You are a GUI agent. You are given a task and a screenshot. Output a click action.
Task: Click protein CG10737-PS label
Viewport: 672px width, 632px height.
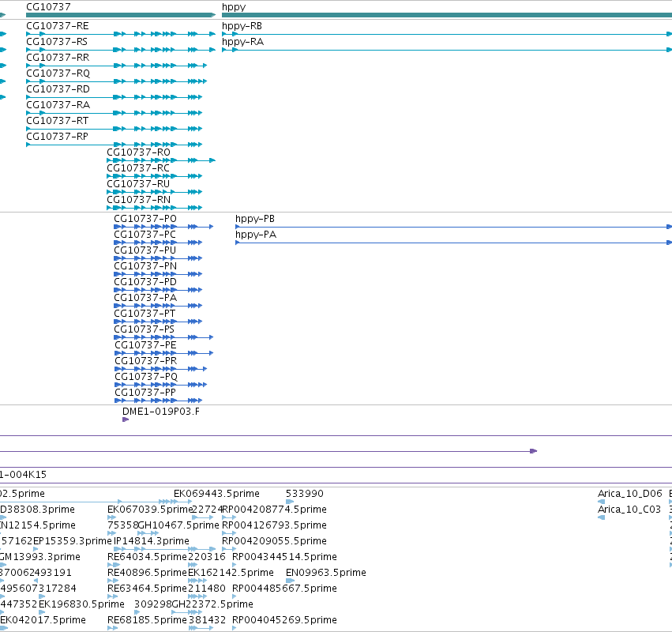(144, 329)
